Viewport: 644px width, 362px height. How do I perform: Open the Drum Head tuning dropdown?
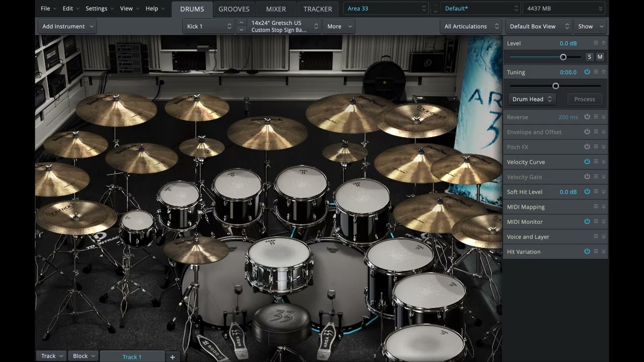pos(532,99)
